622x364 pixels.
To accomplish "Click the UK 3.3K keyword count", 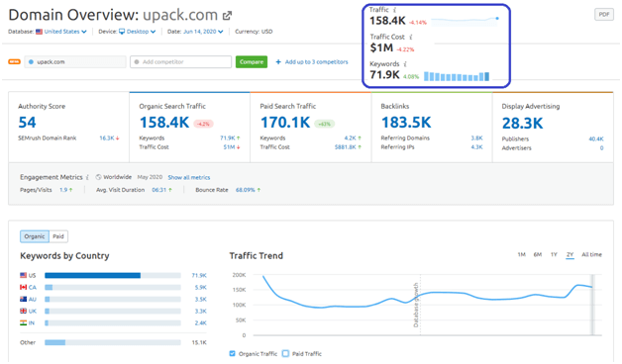I will click(x=200, y=311).
